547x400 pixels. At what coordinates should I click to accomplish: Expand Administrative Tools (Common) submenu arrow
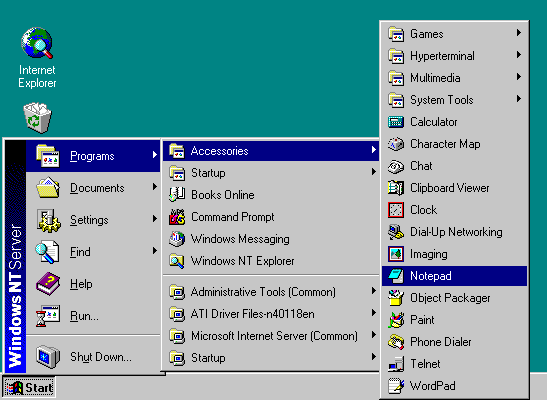[x=374, y=291]
